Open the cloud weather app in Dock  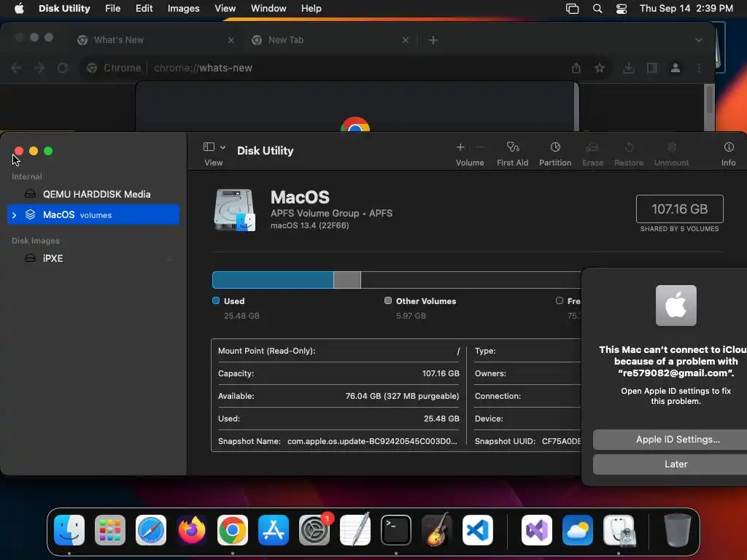tap(578, 530)
